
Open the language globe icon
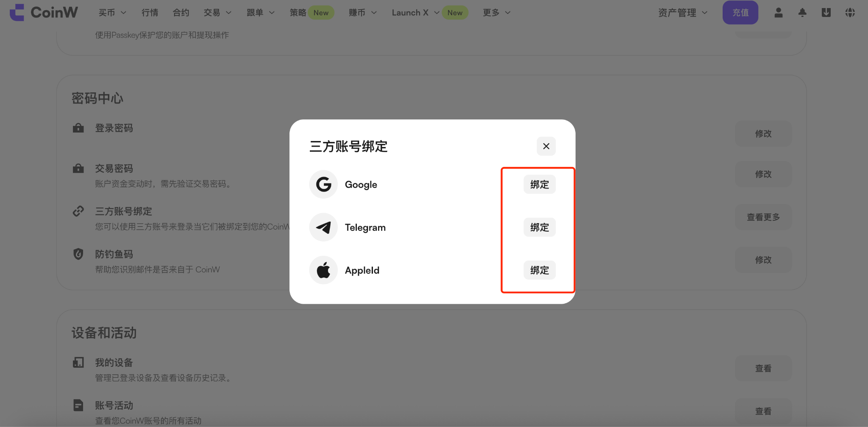click(x=850, y=13)
